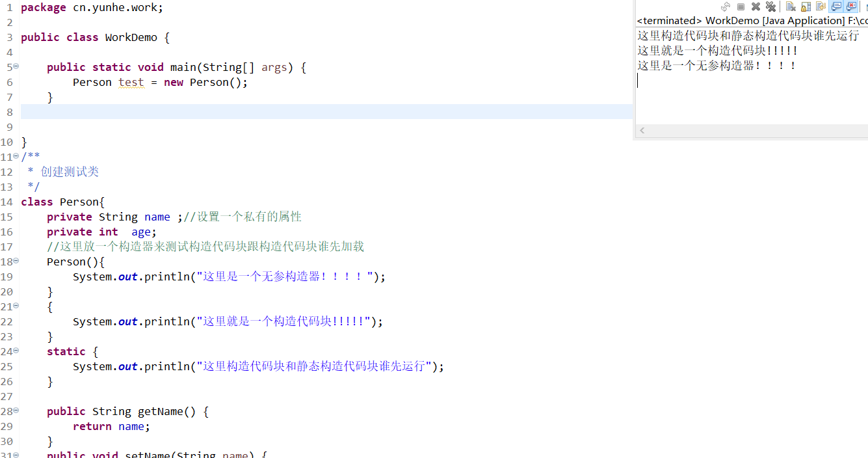The image size is (868, 458).
Task: Click line number 10 in the gutter
Action: click(x=7, y=142)
